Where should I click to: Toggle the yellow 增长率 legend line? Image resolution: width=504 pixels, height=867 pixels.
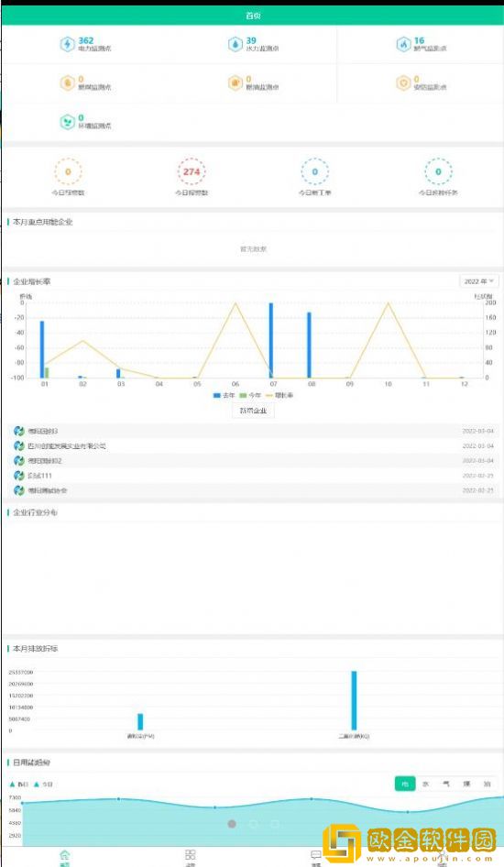point(279,395)
